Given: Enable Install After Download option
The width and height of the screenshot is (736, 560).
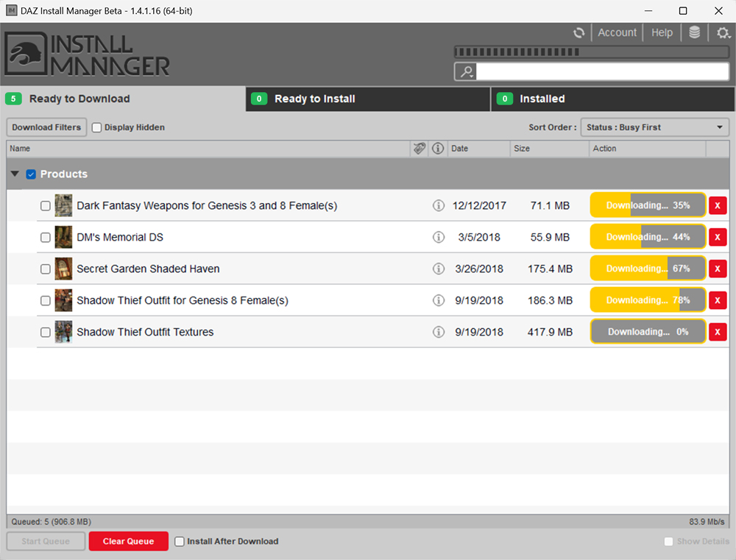Looking at the screenshot, I should tap(180, 542).
